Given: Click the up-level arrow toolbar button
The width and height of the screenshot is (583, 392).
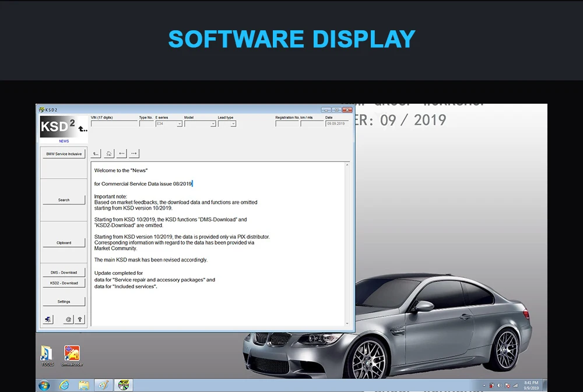Looking at the screenshot, I should (x=96, y=153).
